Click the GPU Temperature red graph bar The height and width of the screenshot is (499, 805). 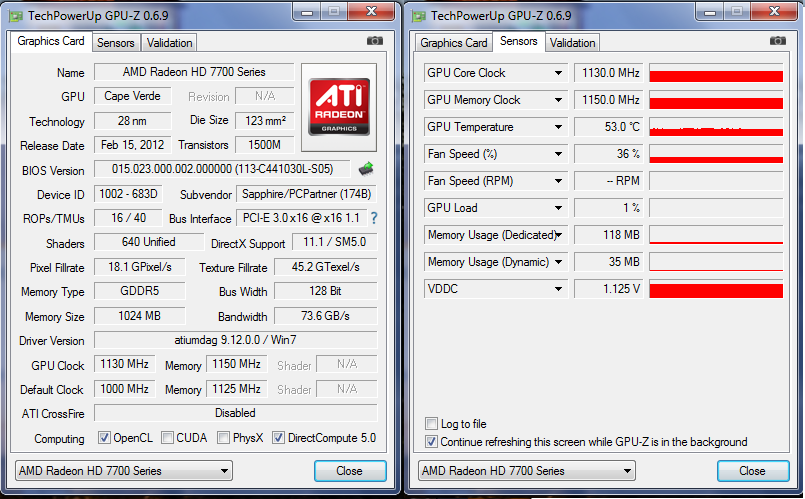pos(716,131)
